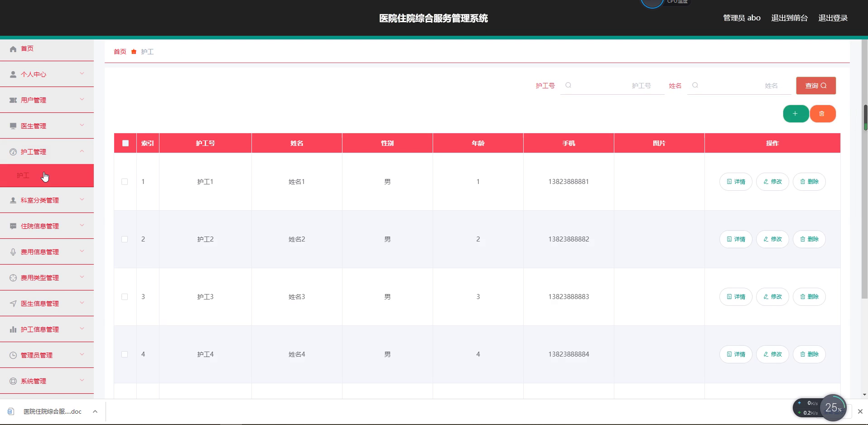The width and height of the screenshot is (868, 425).
Task: Expand the 住院信息管理 chevron
Action: [x=82, y=225]
